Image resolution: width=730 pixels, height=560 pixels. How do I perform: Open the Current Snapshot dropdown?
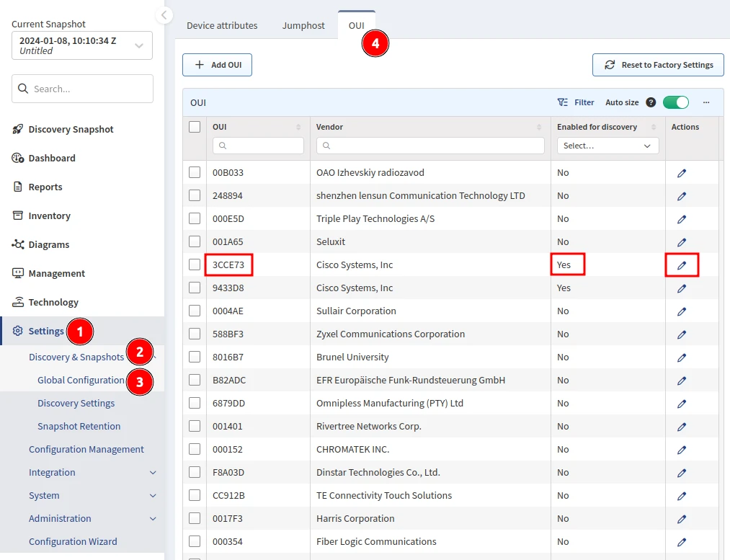point(82,45)
